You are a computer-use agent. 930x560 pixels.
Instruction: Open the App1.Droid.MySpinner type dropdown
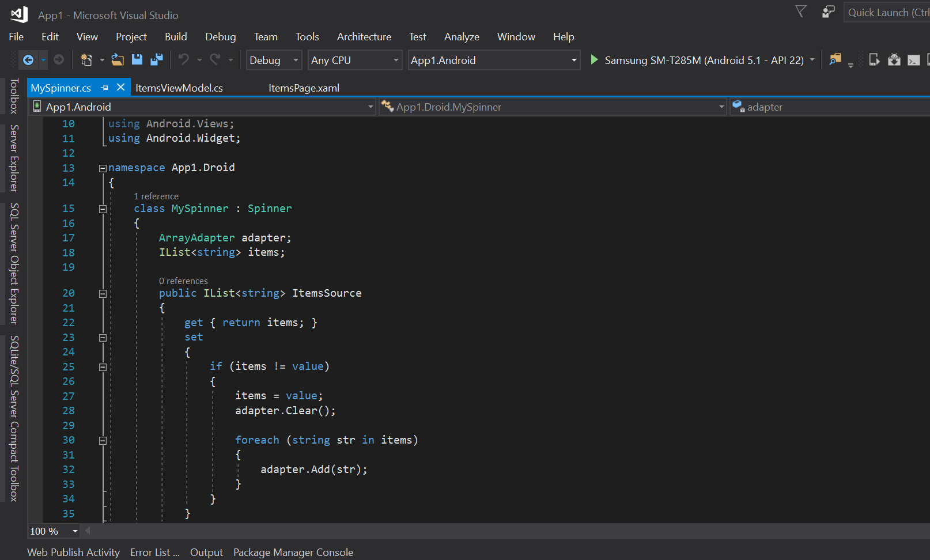pos(552,107)
